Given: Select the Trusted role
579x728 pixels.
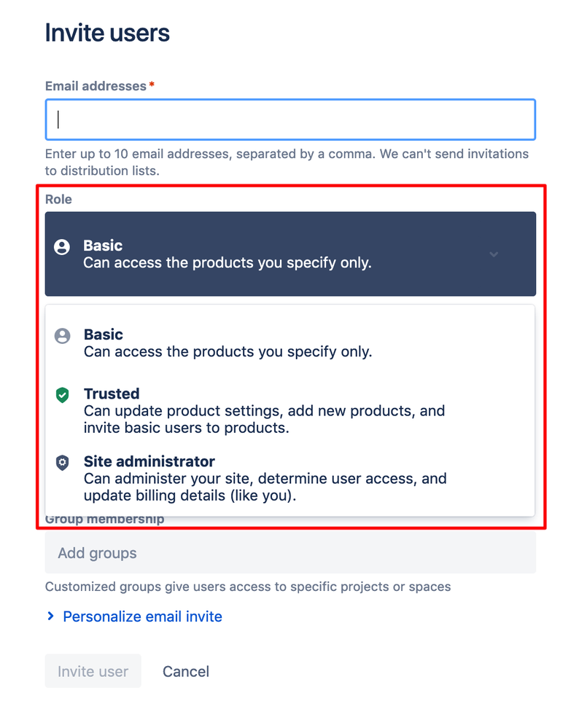Looking at the screenshot, I should (219, 410).
